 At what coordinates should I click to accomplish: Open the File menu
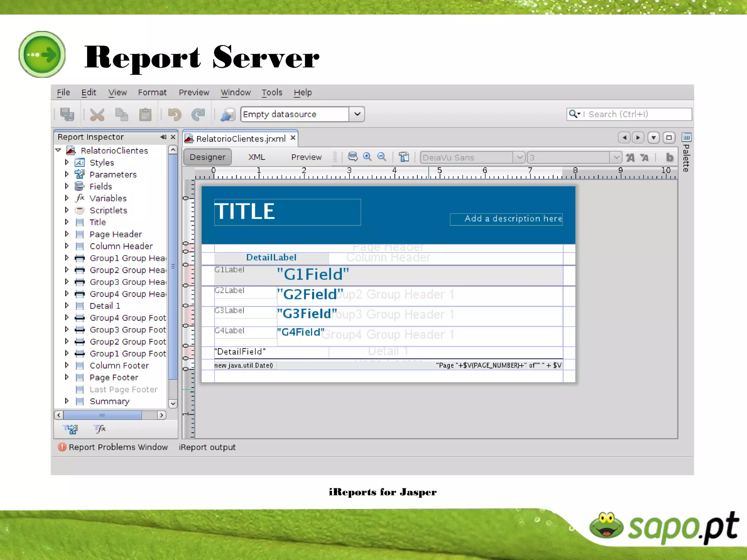pyautogui.click(x=63, y=92)
